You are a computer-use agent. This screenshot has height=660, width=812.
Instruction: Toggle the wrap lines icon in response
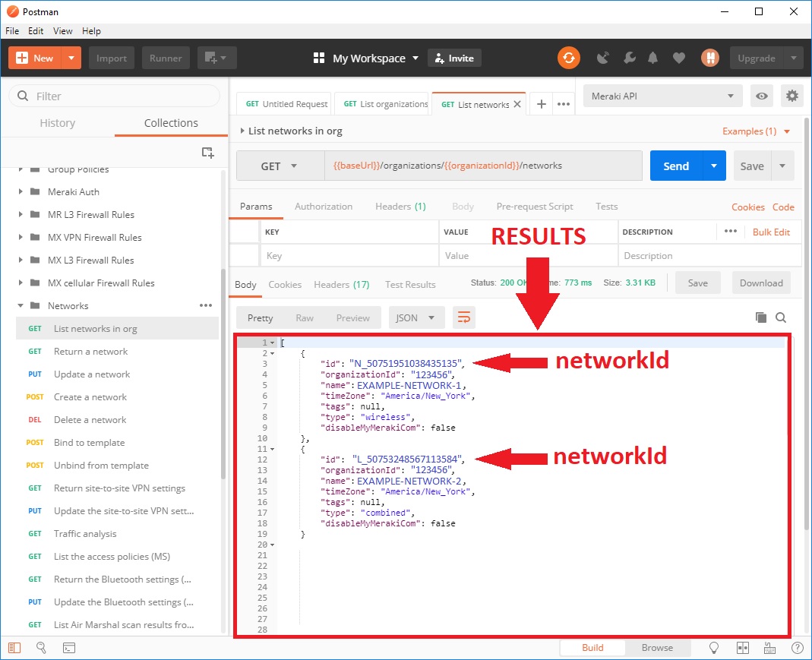(x=463, y=317)
